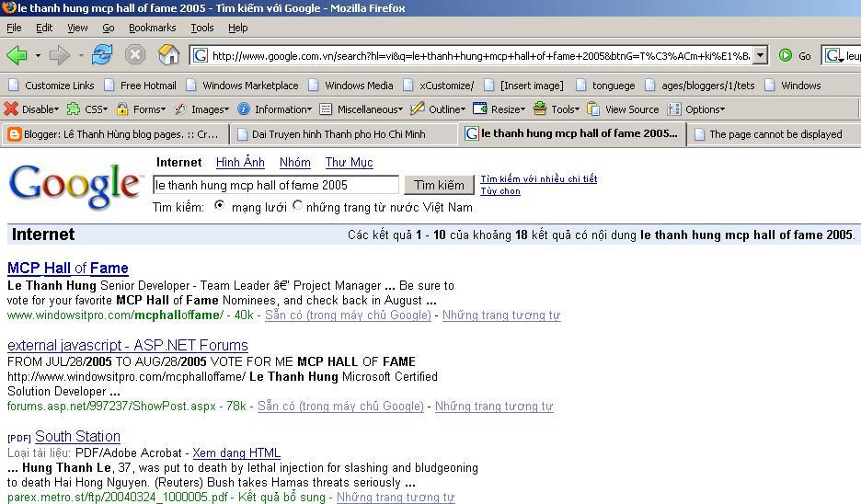
Task: Click the Firefox icon in title bar
Action: tap(8, 7)
